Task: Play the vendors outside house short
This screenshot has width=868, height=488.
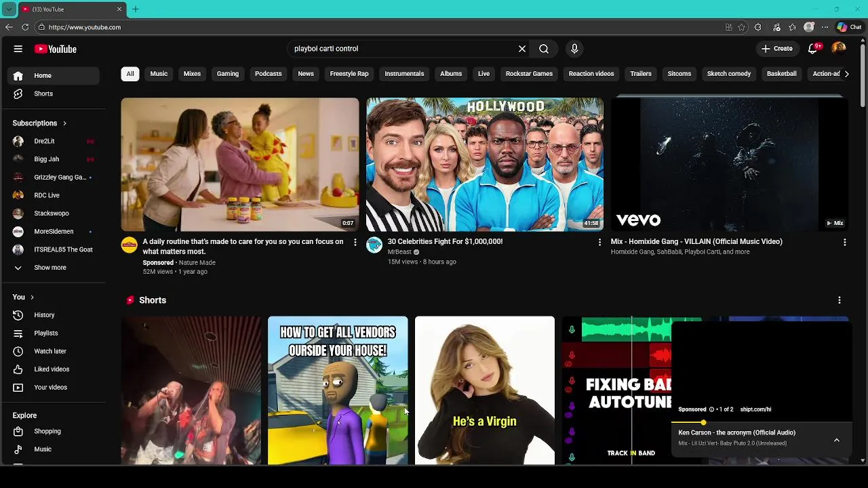Action: click(338, 390)
